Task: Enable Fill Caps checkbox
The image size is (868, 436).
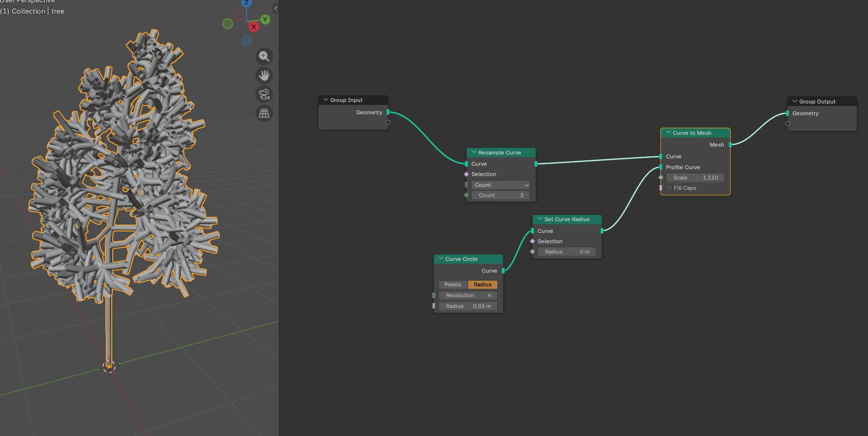Action: pyautogui.click(x=669, y=188)
